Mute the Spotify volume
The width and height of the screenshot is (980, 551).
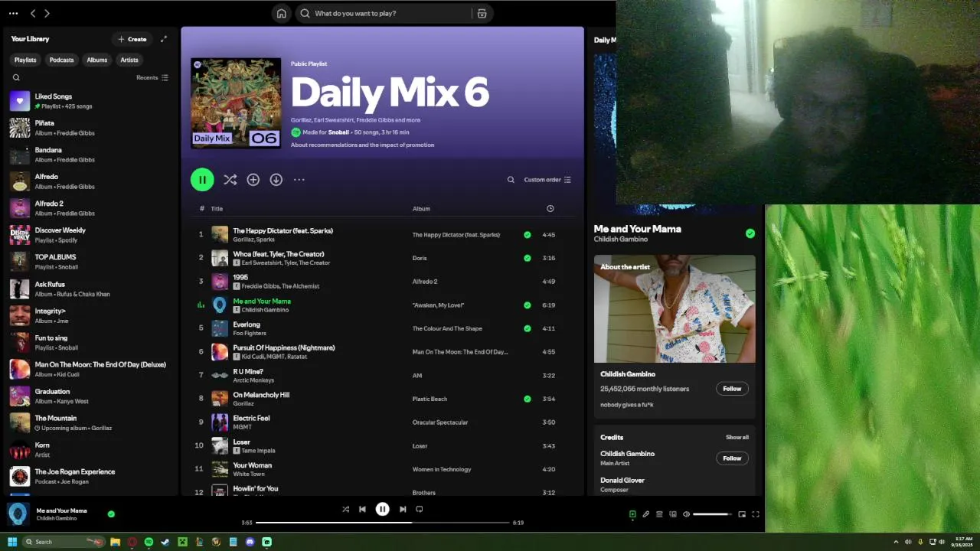click(686, 514)
